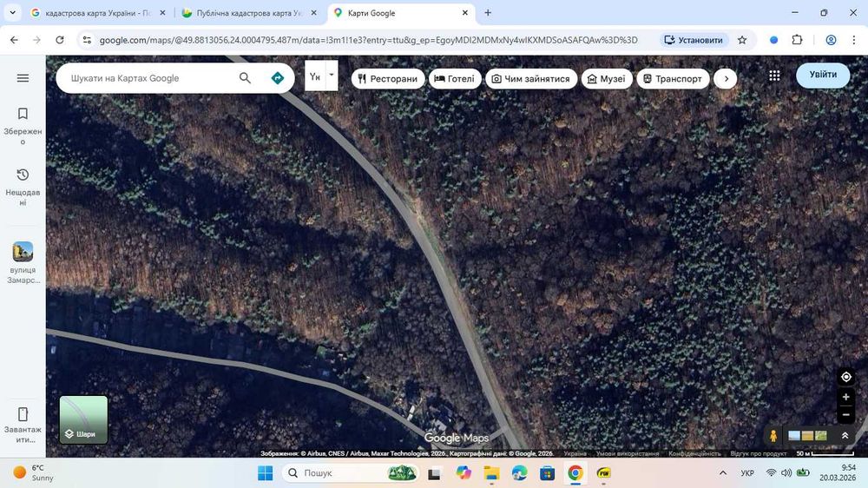Switch to кадастрова карта України search tab
The width and height of the screenshot is (868, 488).
[99, 13]
